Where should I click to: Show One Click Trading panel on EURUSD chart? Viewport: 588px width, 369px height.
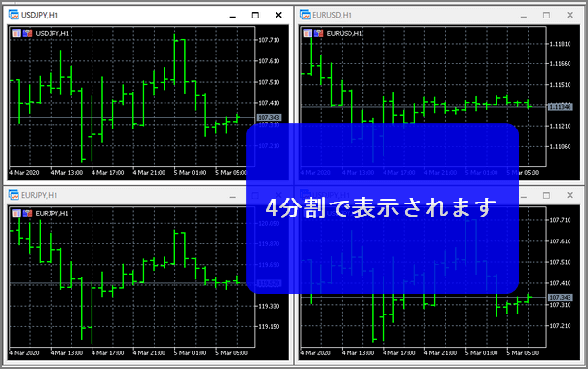click(308, 33)
